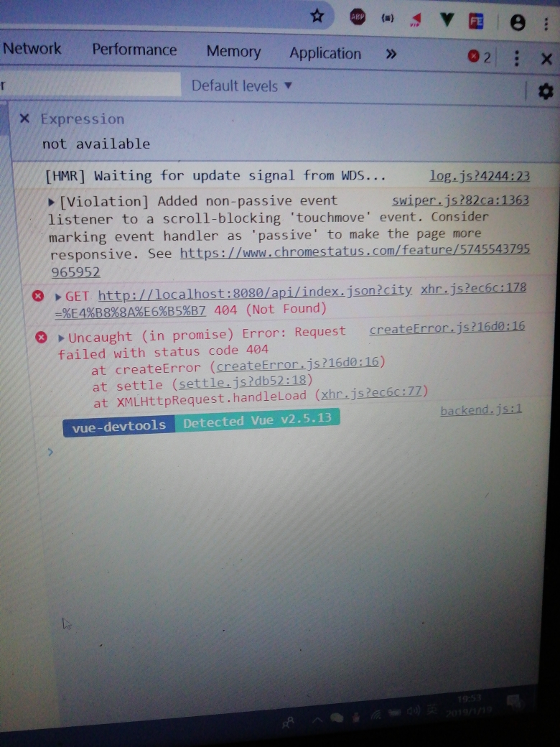The image size is (560, 747).
Task: Open createError.js link in stack trace
Action: [x=298, y=363]
